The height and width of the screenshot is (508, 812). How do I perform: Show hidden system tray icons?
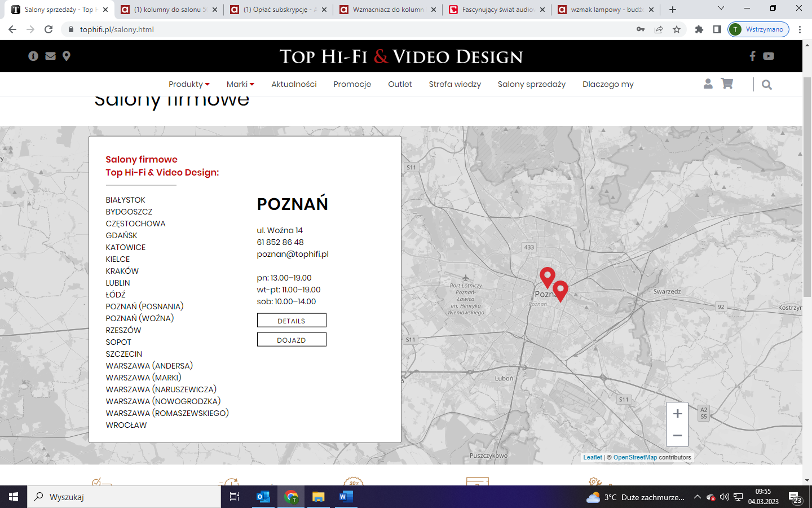pos(697,497)
